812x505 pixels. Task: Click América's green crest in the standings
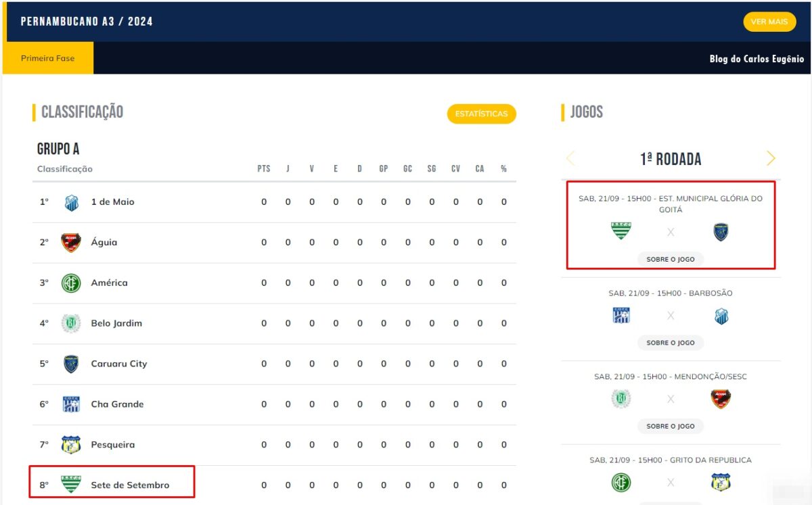[71, 283]
